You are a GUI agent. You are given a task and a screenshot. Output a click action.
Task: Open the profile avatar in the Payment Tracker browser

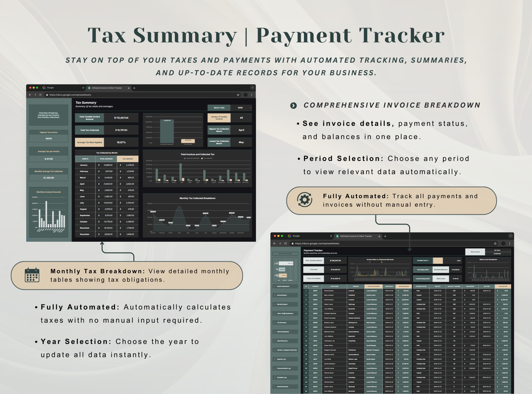pos(503,243)
